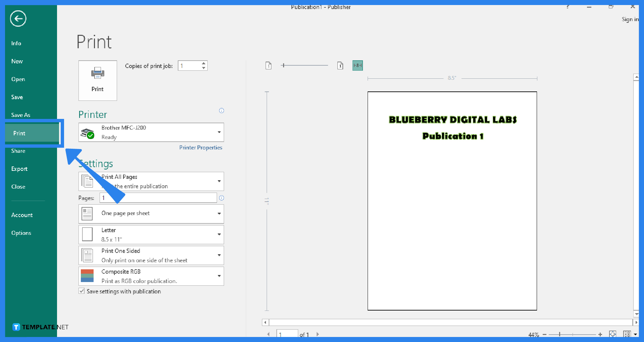Uncheck Save settings with publication

pyautogui.click(x=82, y=291)
